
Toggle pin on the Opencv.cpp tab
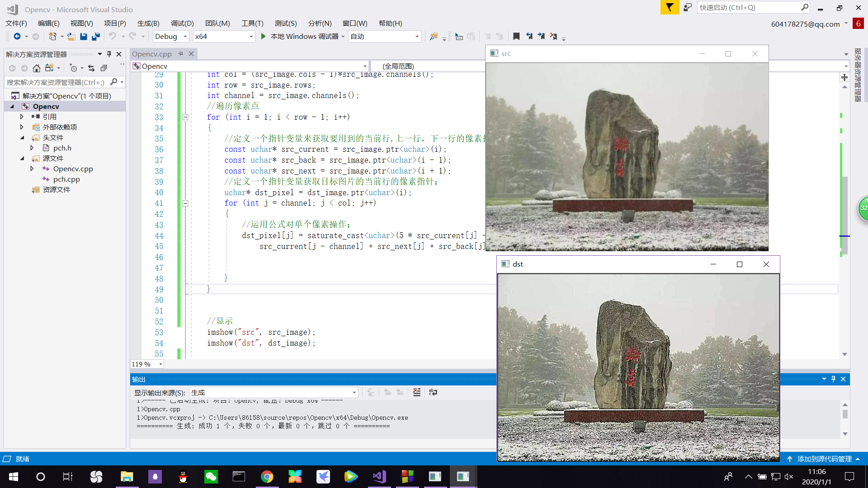[x=180, y=54]
